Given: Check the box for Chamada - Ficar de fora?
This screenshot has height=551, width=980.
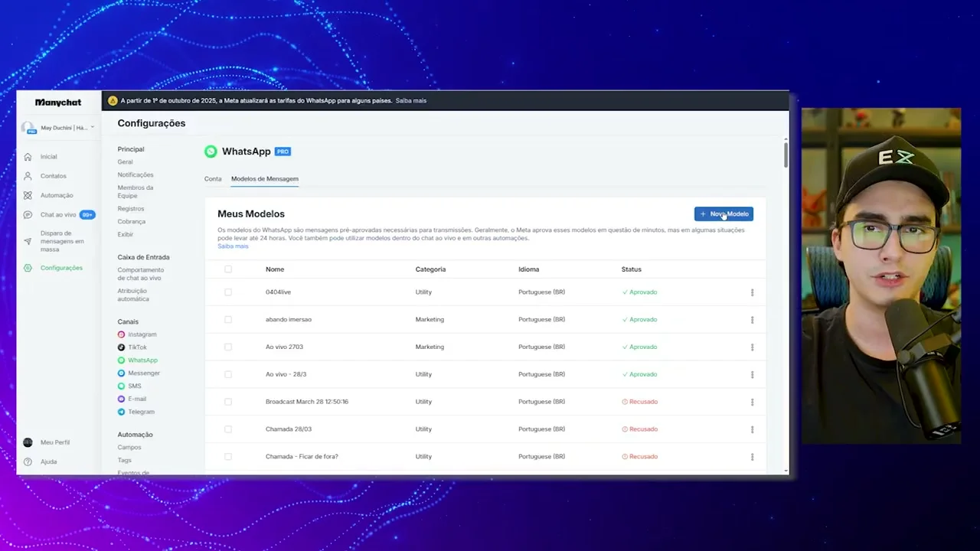Looking at the screenshot, I should (x=228, y=457).
